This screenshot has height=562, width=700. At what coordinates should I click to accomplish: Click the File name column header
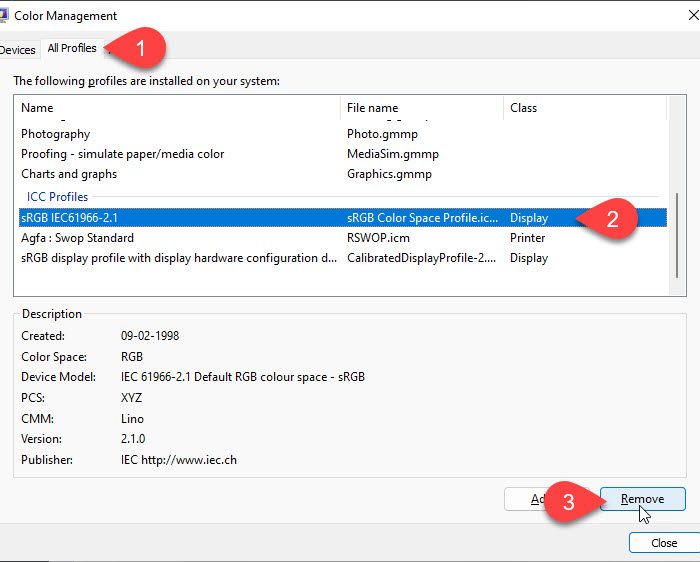click(372, 108)
